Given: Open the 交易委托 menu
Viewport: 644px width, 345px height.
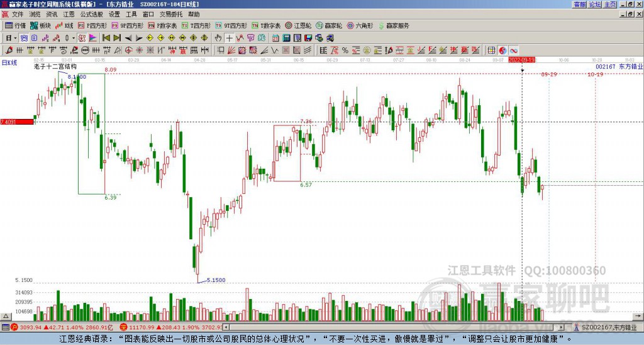Looking at the screenshot, I should 171,14.
